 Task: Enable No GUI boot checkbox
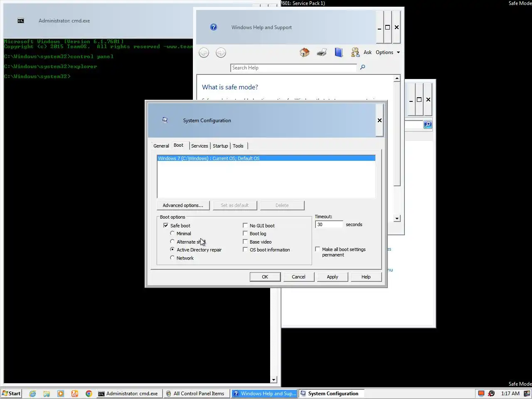coord(245,225)
